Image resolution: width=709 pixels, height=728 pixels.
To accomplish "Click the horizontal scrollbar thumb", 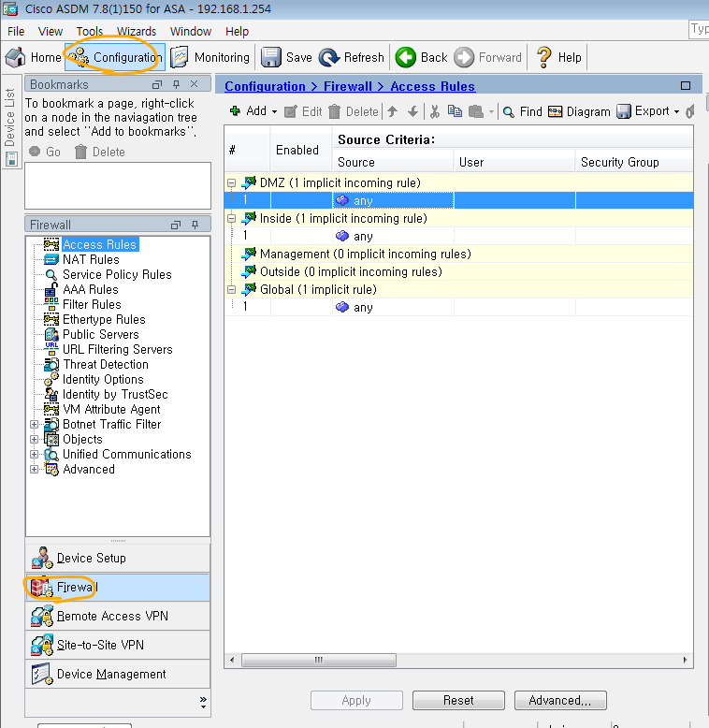I will tap(319, 660).
